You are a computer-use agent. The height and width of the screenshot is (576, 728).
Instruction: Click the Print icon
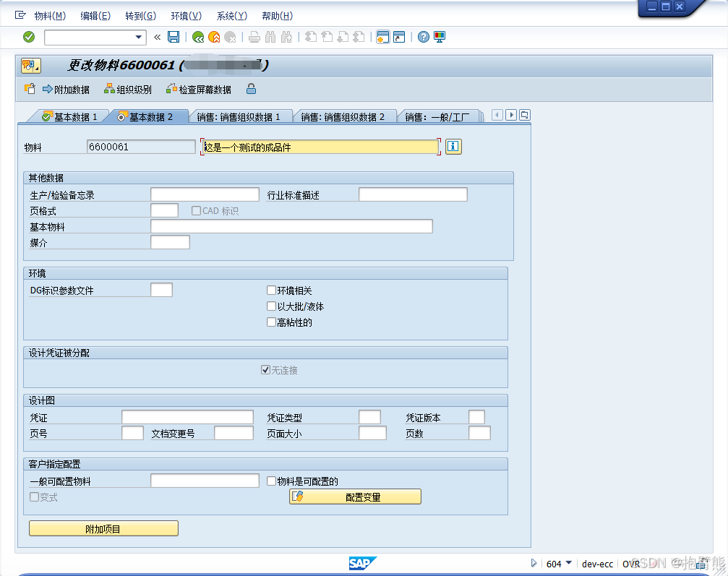[x=254, y=37]
